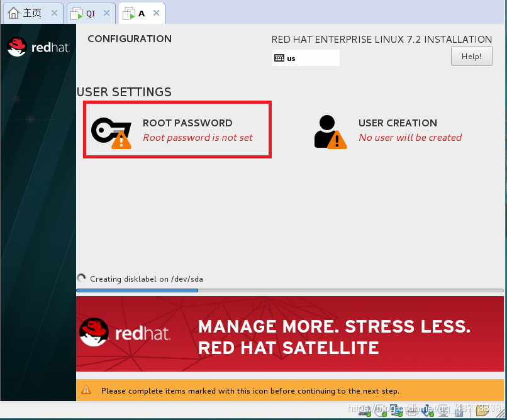Click the USER SETTINGS heading
This screenshot has width=507, height=420.
(x=124, y=92)
